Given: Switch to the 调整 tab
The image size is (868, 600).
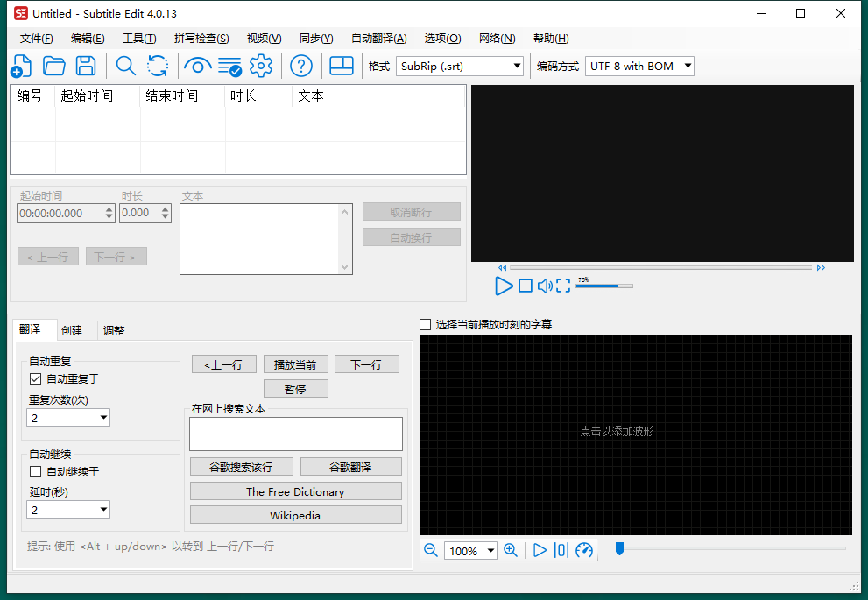Looking at the screenshot, I should (x=114, y=330).
